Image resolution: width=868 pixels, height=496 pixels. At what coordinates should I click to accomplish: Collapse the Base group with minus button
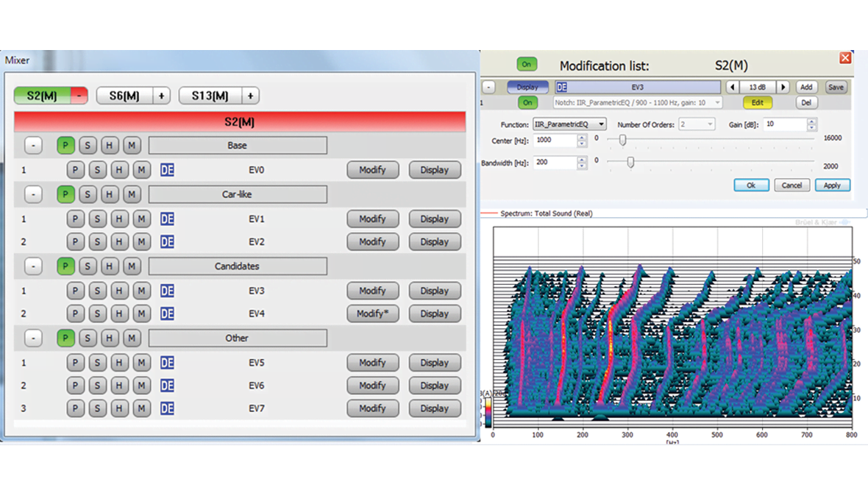click(x=33, y=146)
